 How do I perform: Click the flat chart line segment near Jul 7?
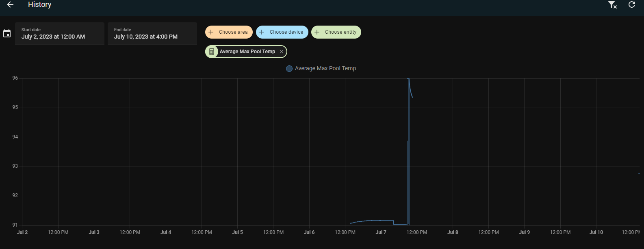coord(381,221)
